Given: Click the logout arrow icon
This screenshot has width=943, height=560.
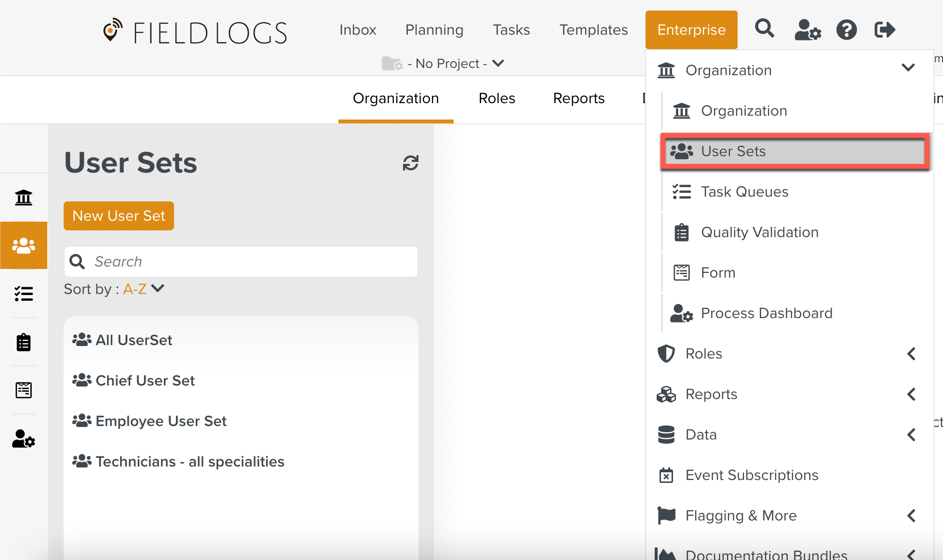Looking at the screenshot, I should click(x=885, y=30).
